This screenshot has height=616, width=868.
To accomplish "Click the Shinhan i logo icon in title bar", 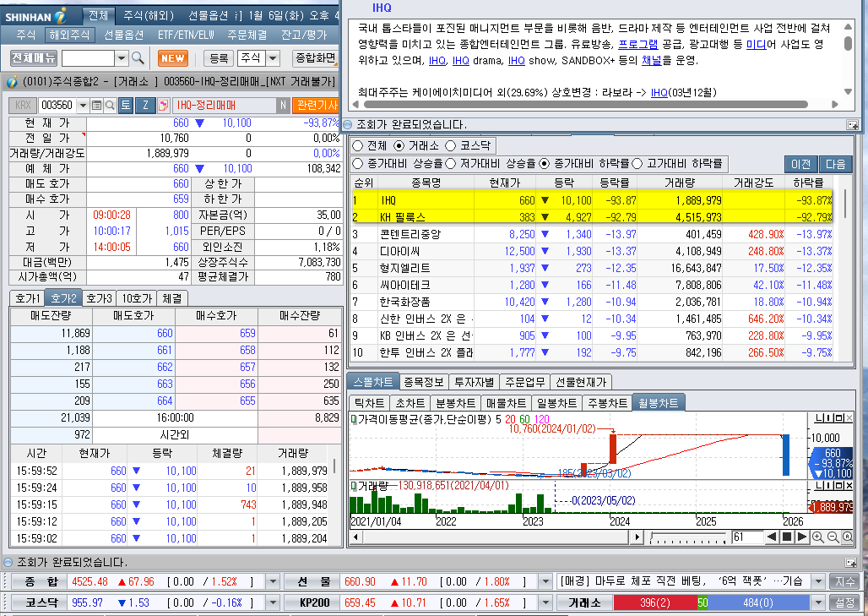I will [x=61, y=15].
